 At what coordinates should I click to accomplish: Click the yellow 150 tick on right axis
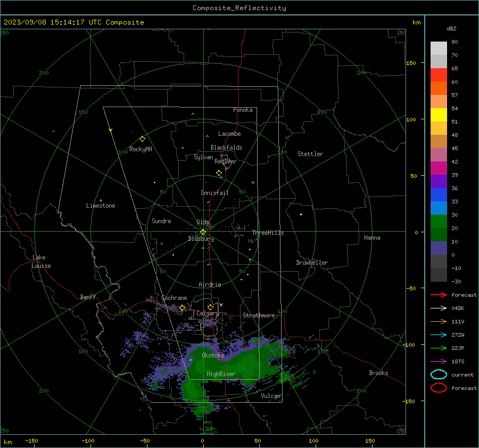[x=411, y=63]
